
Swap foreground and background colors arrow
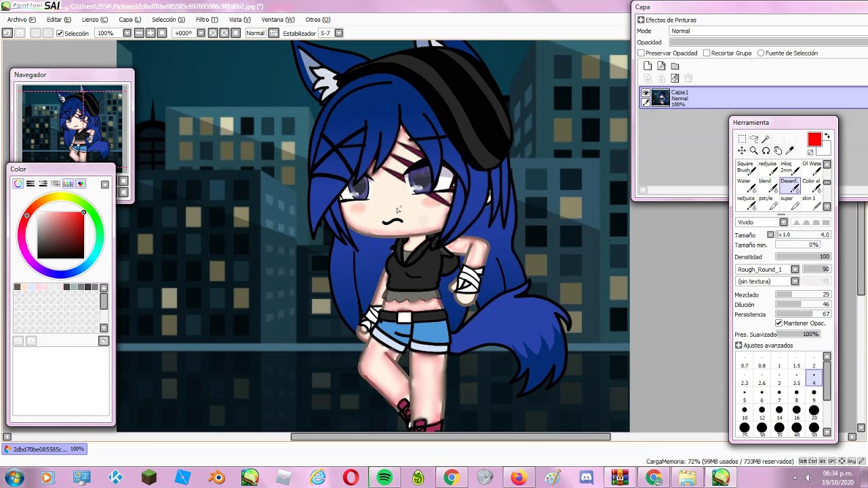click(x=827, y=136)
